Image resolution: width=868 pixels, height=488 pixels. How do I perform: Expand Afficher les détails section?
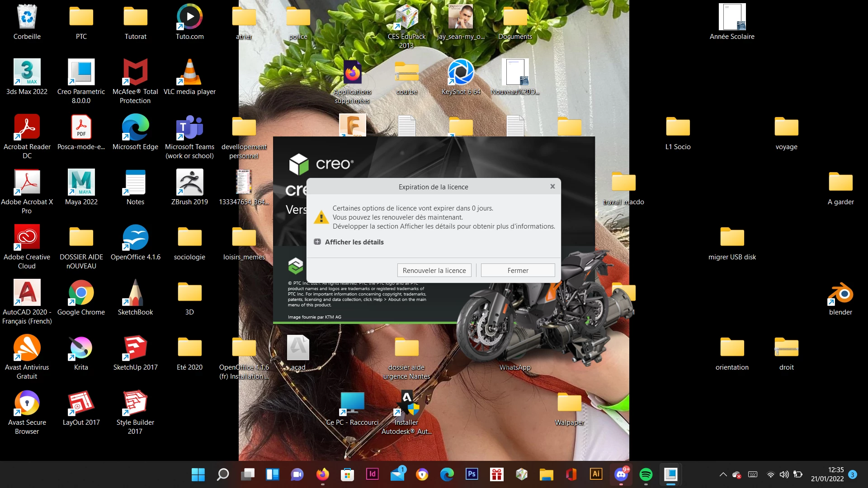pos(317,242)
